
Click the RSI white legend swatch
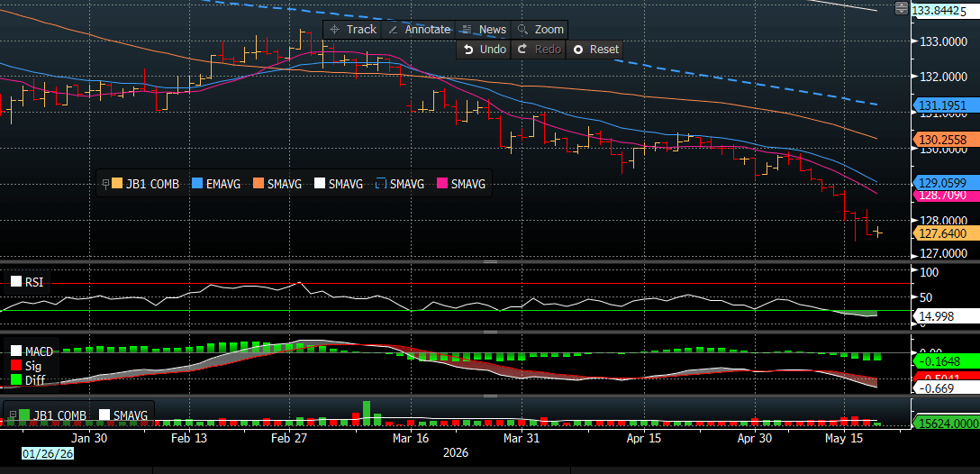click(x=16, y=282)
